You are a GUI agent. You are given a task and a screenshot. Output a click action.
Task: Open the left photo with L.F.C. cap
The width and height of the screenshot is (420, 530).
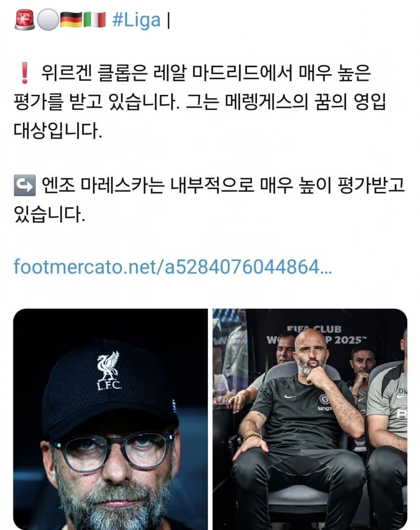tap(111, 419)
